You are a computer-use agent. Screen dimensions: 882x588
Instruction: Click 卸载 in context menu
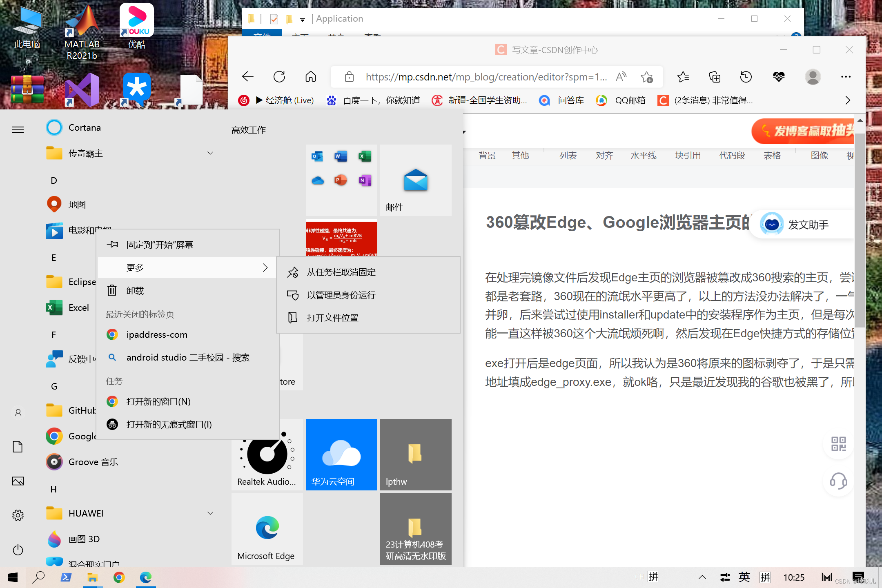(135, 291)
